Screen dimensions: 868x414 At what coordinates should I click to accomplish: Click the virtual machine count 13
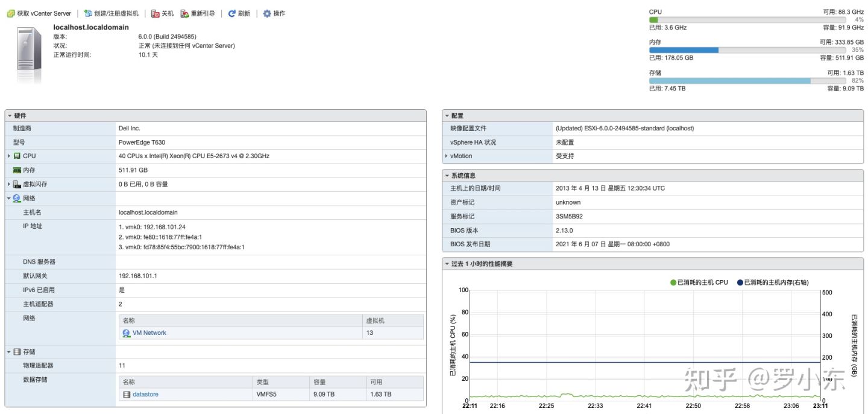(370, 333)
